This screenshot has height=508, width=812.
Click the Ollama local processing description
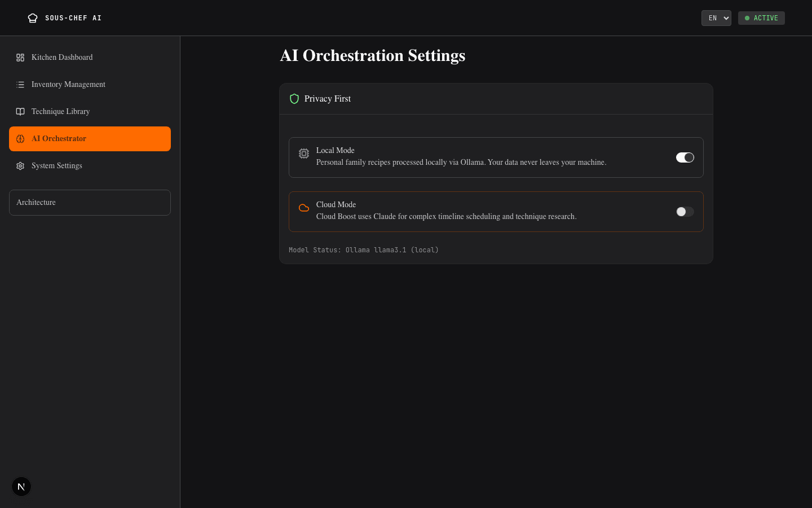[461, 162]
